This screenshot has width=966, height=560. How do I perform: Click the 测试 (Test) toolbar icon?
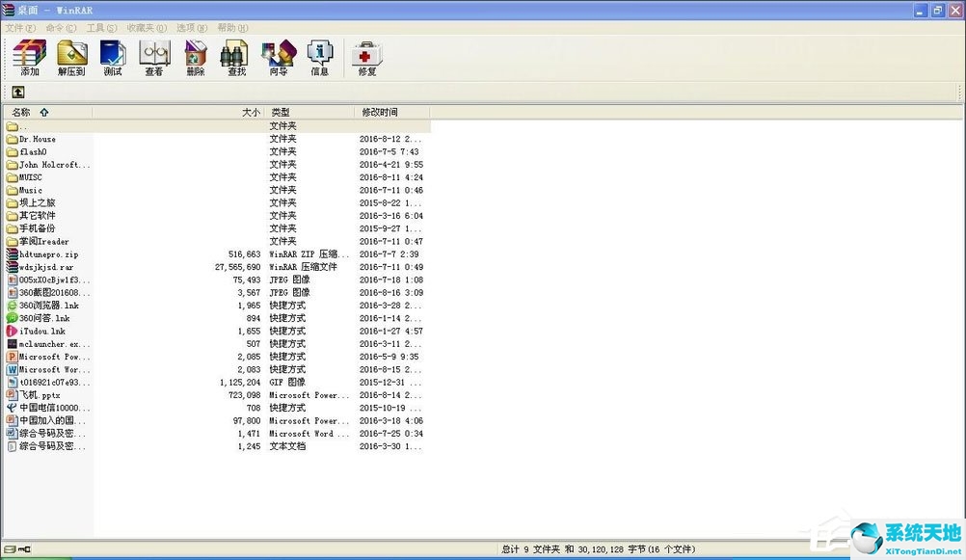tap(113, 57)
